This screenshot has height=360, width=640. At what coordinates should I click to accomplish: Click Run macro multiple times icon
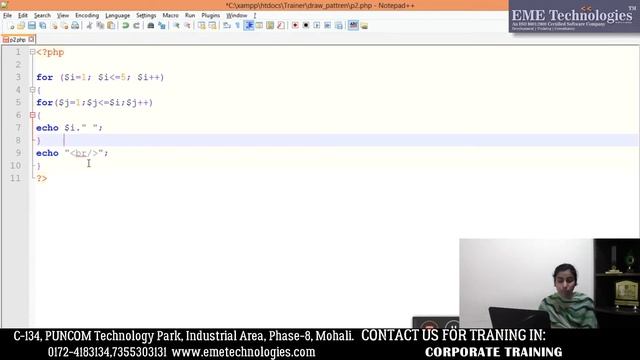(x=327, y=26)
